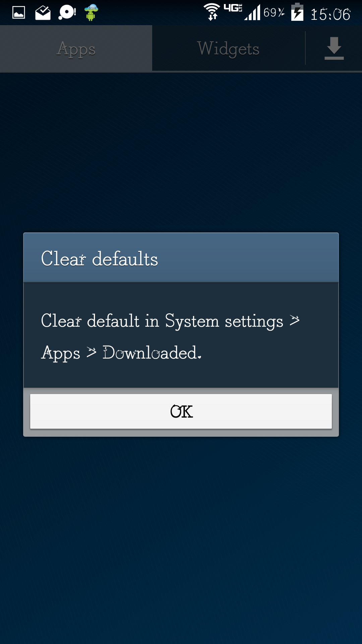Viewport: 362px width, 644px height.
Task: Tap the 69% battery percentage text
Action: click(x=274, y=13)
